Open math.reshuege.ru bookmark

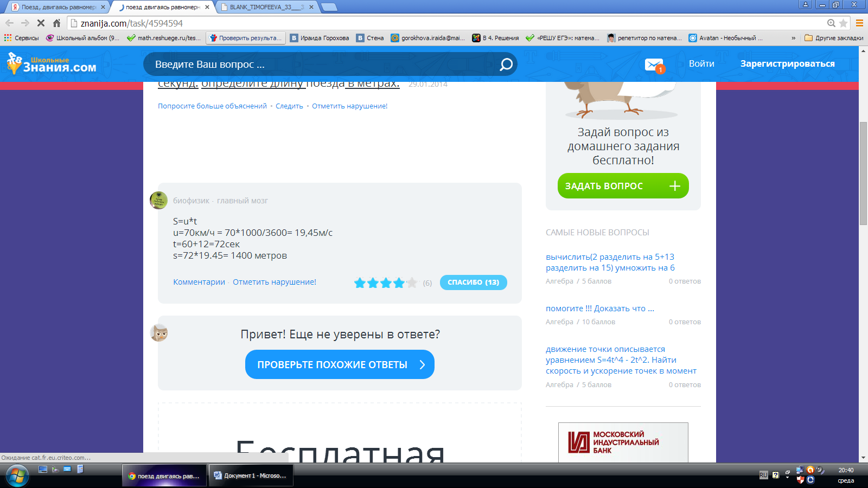click(163, 38)
